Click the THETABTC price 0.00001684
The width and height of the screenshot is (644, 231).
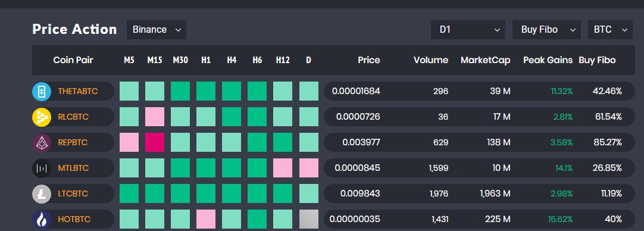(x=356, y=91)
